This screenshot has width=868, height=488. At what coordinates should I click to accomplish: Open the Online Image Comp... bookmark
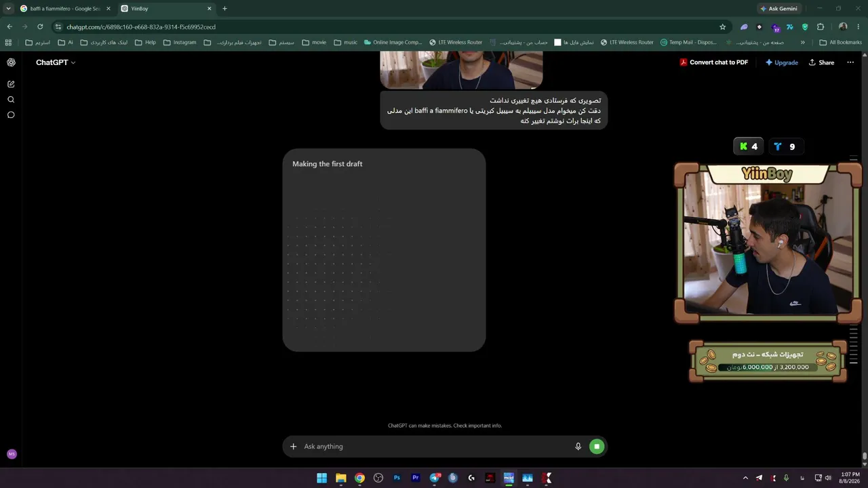coord(393,42)
